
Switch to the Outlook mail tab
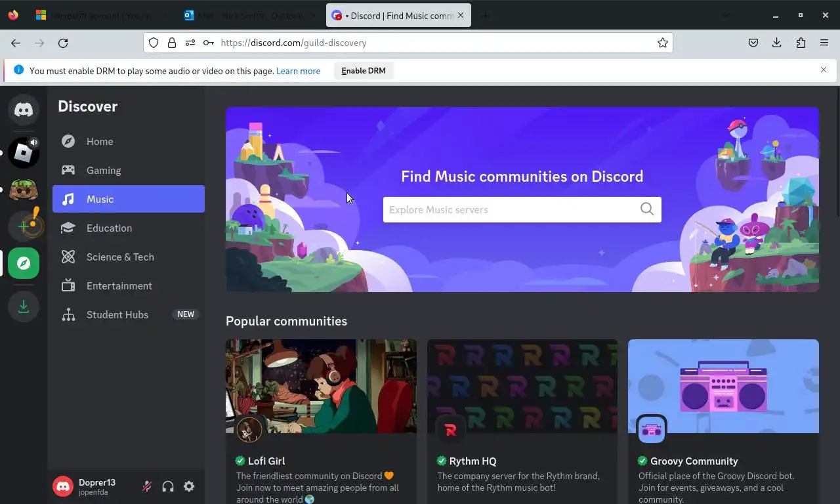pyautogui.click(x=251, y=15)
